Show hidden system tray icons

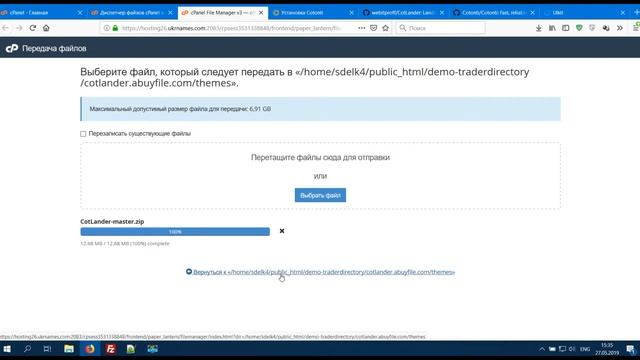click(542, 349)
